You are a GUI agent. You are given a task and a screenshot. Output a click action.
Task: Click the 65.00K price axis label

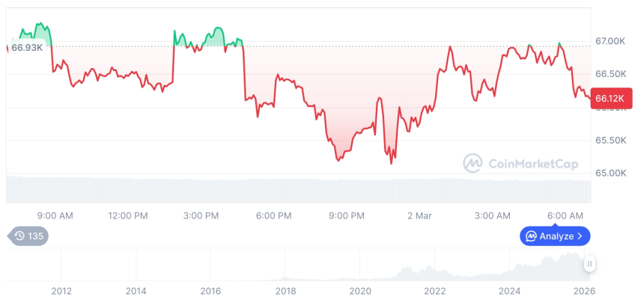(612, 174)
